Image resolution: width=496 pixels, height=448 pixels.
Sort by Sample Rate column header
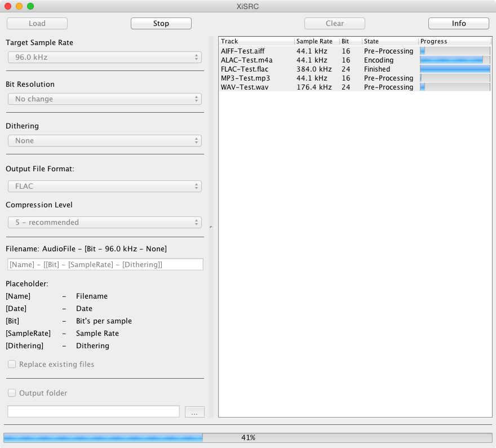[317, 41]
